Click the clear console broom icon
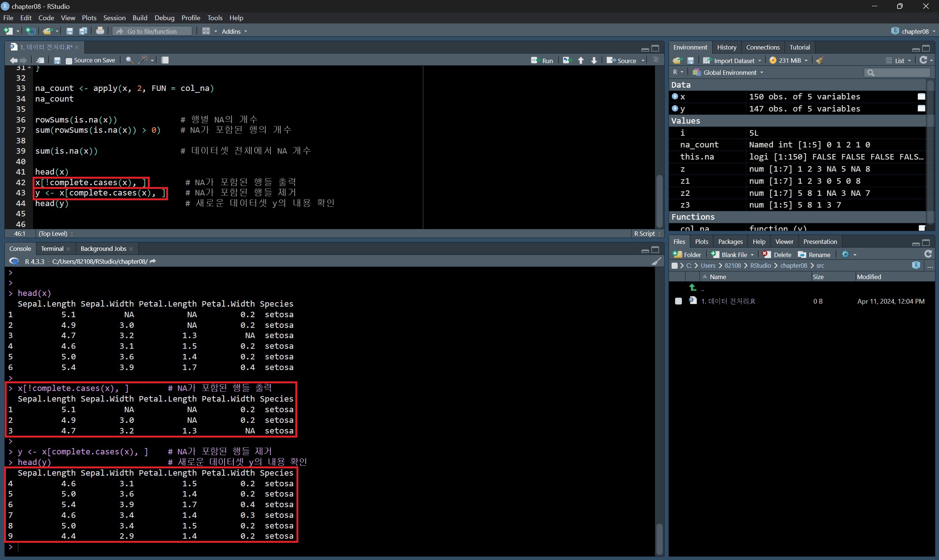 [656, 261]
